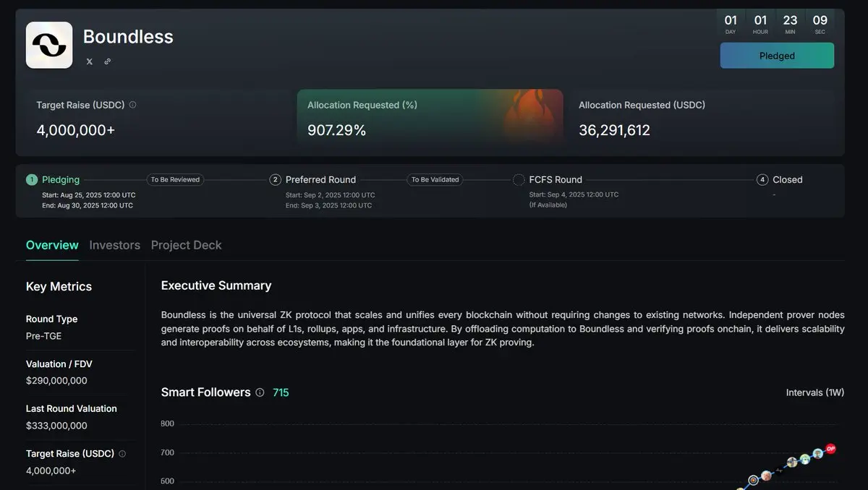Click the Boundless project logo
The height and width of the screenshot is (490, 868).
click(49, 45)
